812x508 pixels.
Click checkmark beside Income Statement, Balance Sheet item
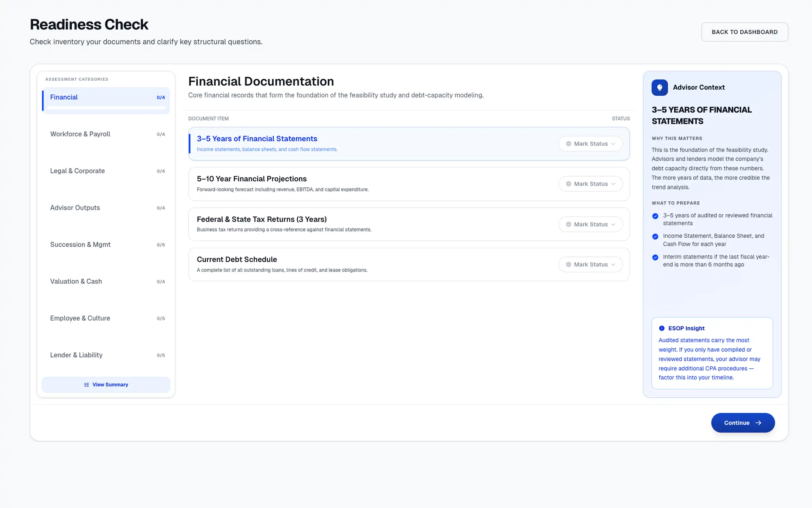tap(655, 237)
